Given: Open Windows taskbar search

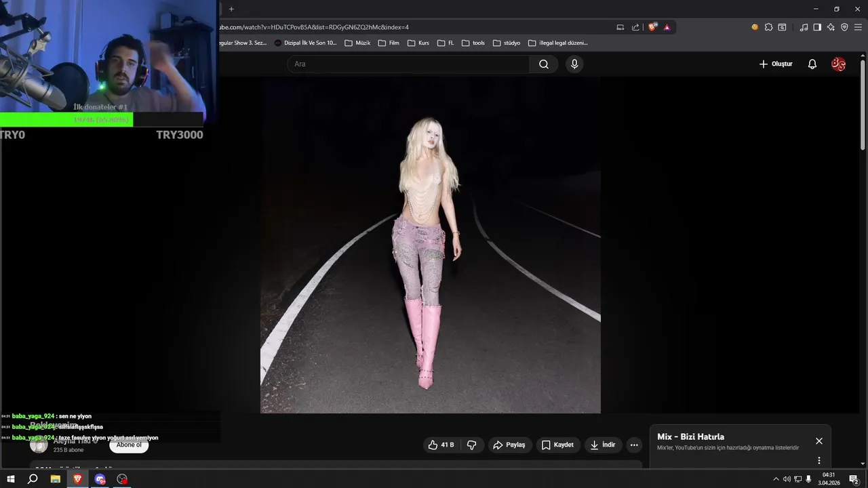Looking at the screenshot, I should [x=33, y=479].
